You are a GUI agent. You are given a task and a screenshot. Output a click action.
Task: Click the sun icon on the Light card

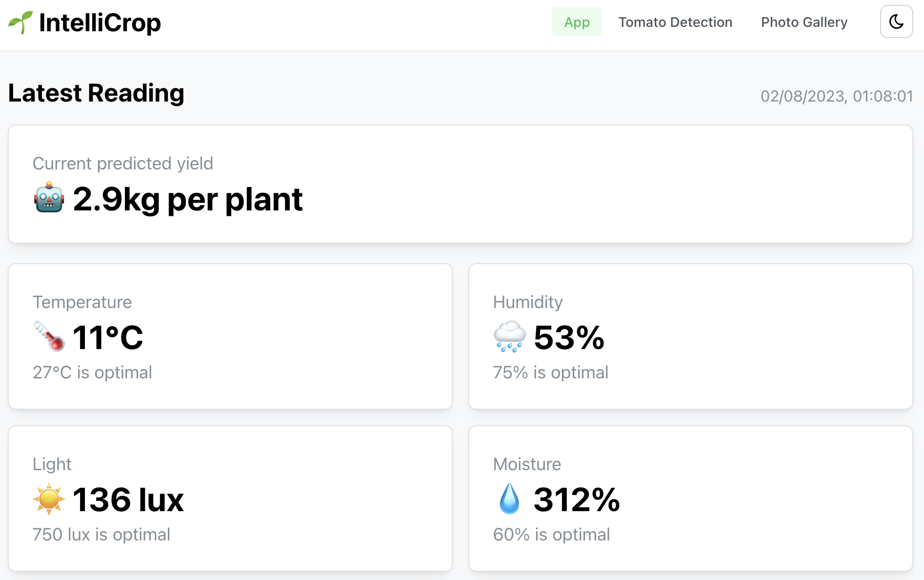pos(49,499)
